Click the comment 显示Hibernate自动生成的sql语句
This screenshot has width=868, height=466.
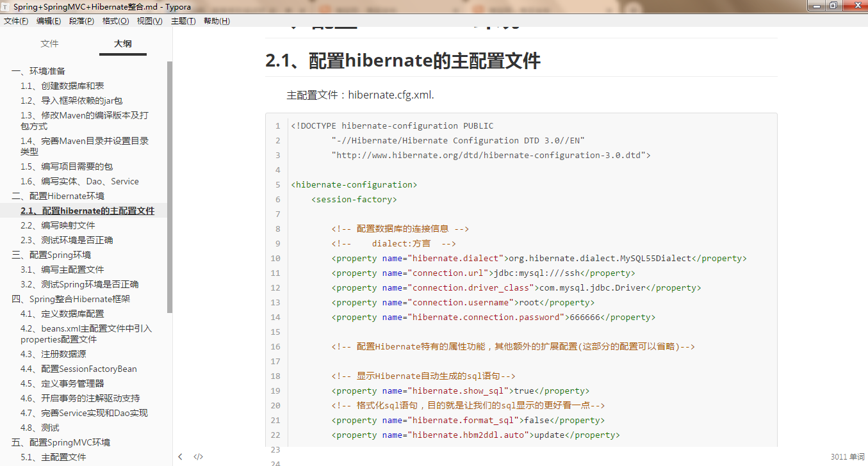click(x=423, y=376)
